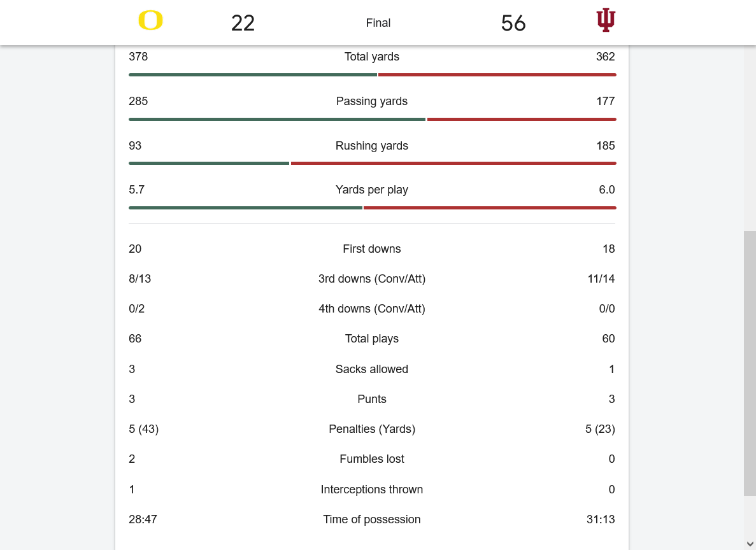Click the red Rushing yards bar segment
Viewport: 756px width, 550px height.
(453, 164)
